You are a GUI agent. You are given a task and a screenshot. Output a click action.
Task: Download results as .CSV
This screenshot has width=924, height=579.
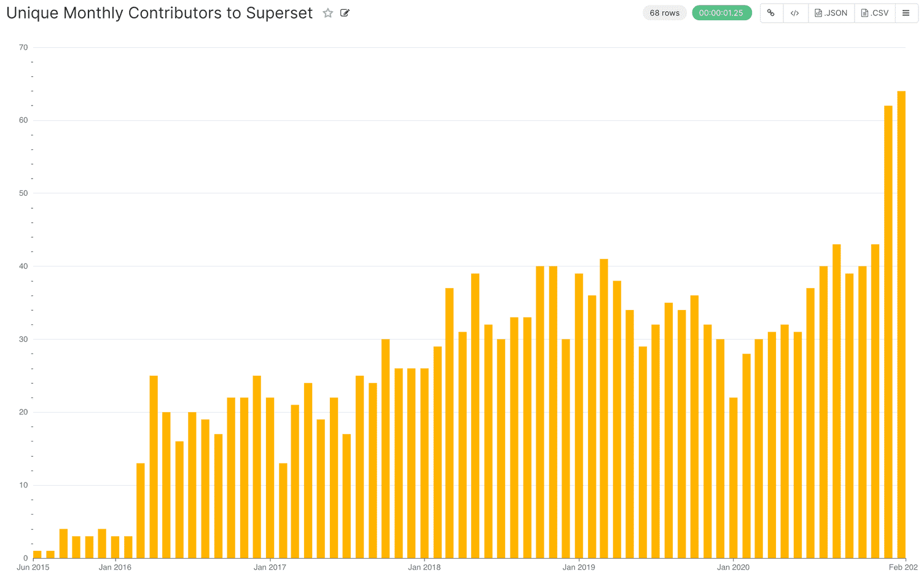(x=874, y=12)
